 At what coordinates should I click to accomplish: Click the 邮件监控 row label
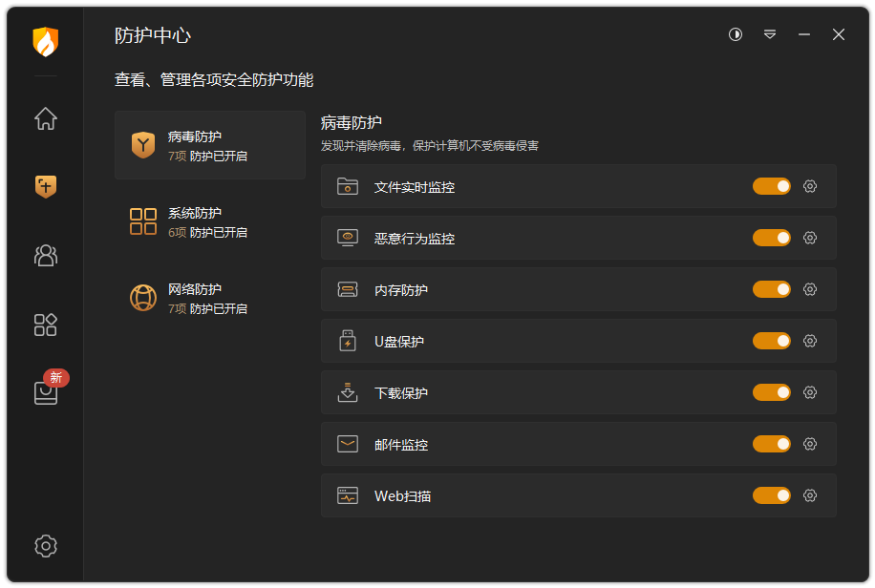click(x=401, y=445)
